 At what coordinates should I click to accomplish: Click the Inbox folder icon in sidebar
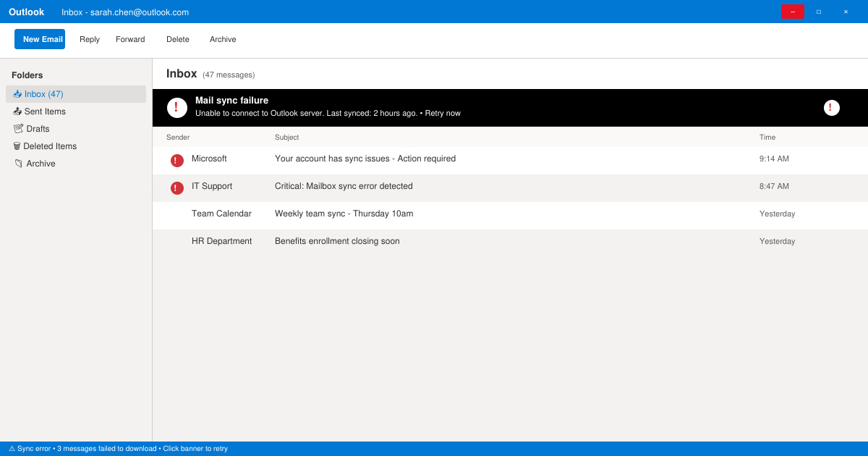(17, 94)
